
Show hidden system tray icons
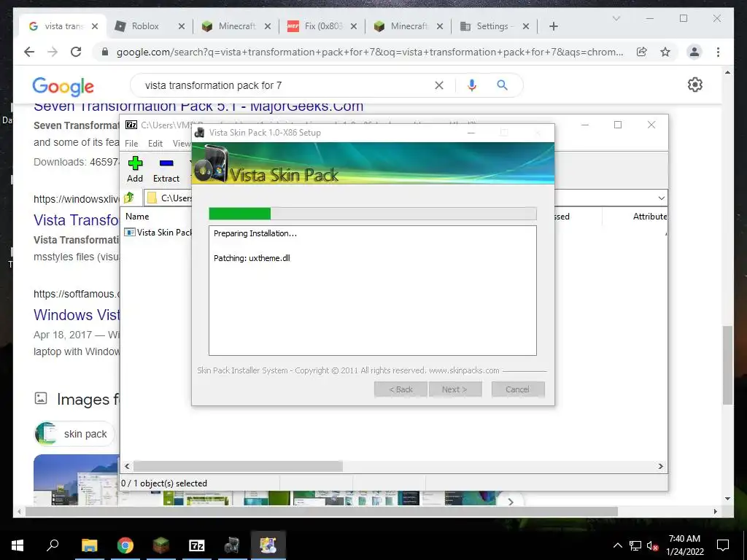click(x=617, y=545)
